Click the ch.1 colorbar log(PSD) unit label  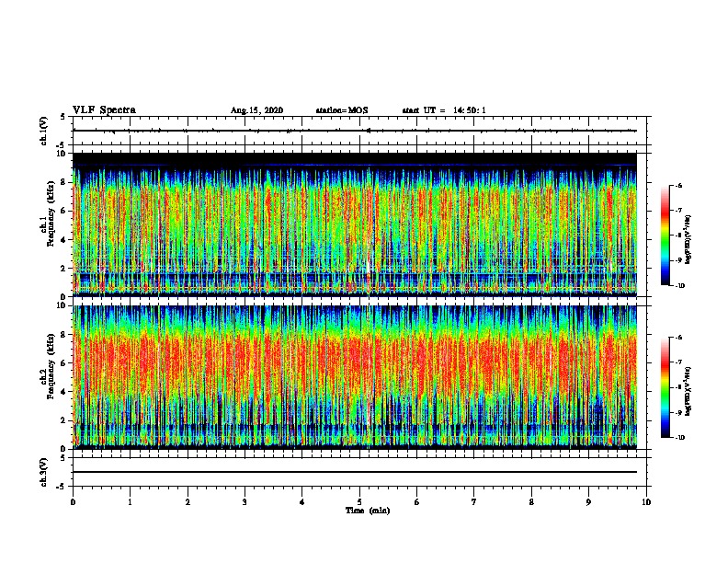point(688,240)
